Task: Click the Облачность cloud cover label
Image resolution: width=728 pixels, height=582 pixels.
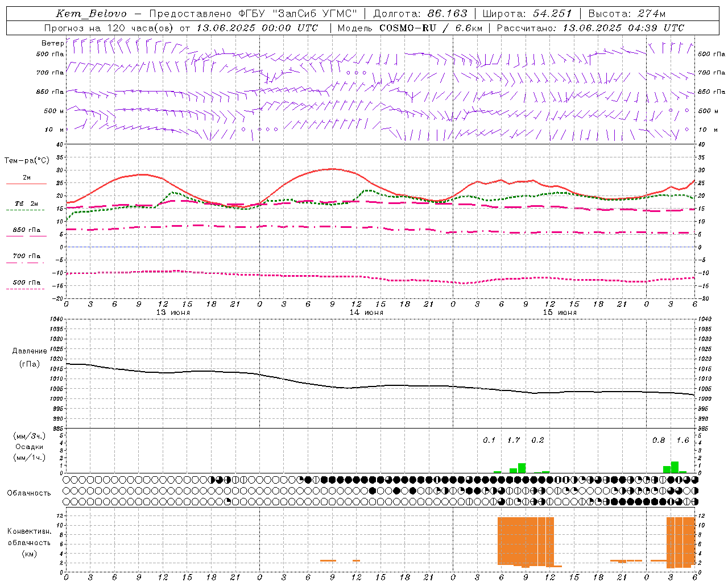Action: pos(29,493)
